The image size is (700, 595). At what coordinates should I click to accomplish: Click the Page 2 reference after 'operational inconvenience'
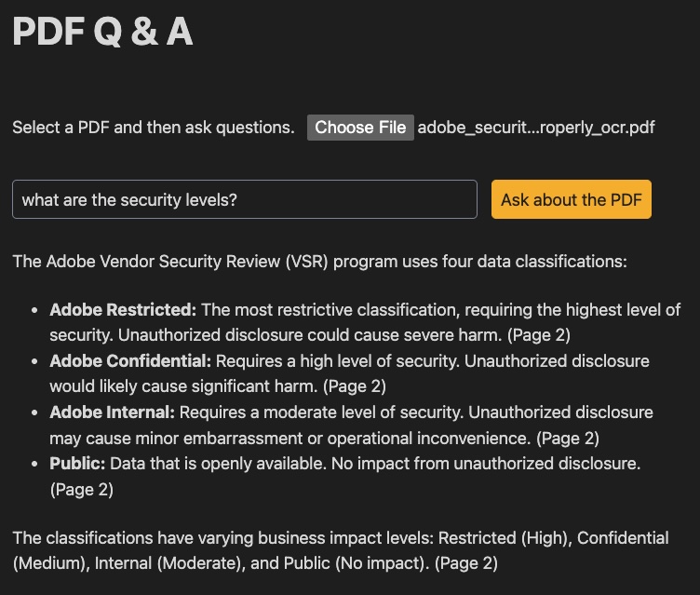click(x=568, y=437)
